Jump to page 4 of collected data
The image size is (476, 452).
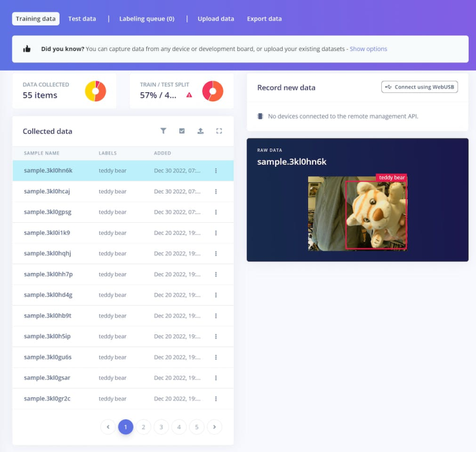(x=179, y=427)
